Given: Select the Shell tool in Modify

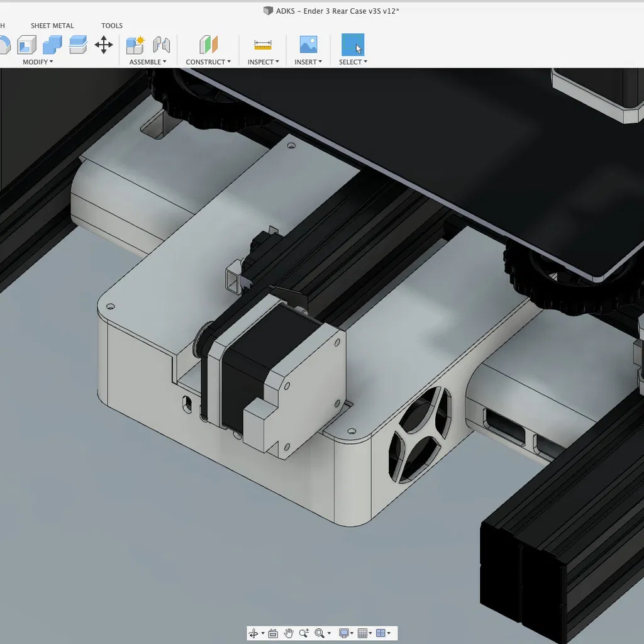Looking at the screenshot, I should click(26, 45).
